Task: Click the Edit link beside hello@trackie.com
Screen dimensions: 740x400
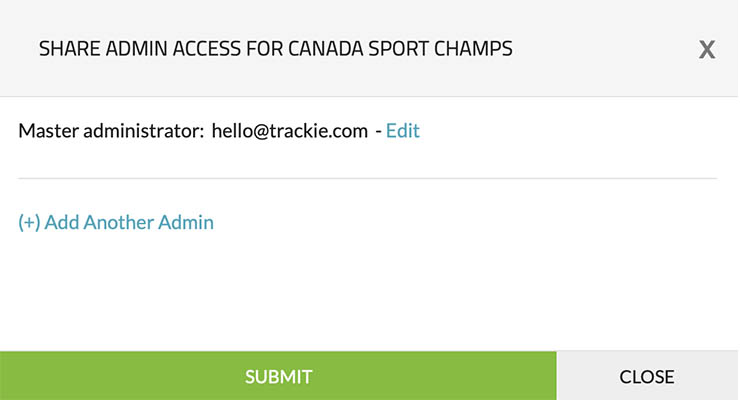Action: tap(402, 131)
